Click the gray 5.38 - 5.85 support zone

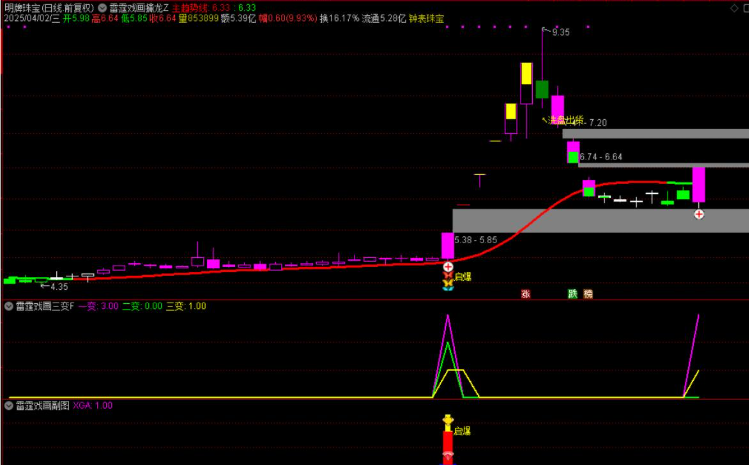(x=600, y=221)
